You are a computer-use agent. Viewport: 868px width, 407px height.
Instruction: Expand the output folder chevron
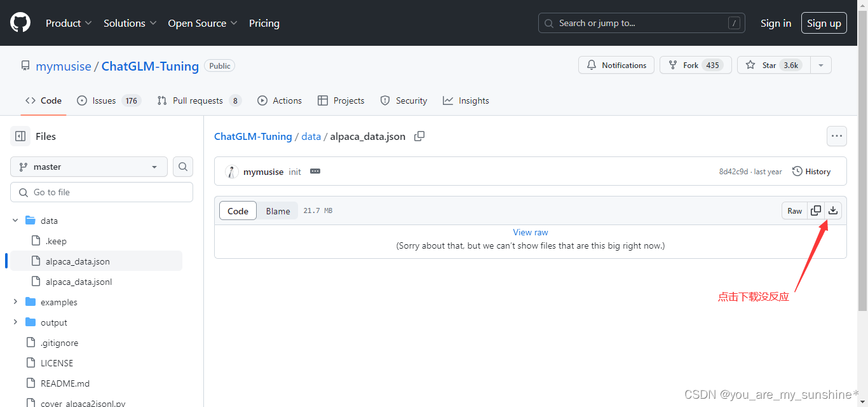tap(15, 322)
